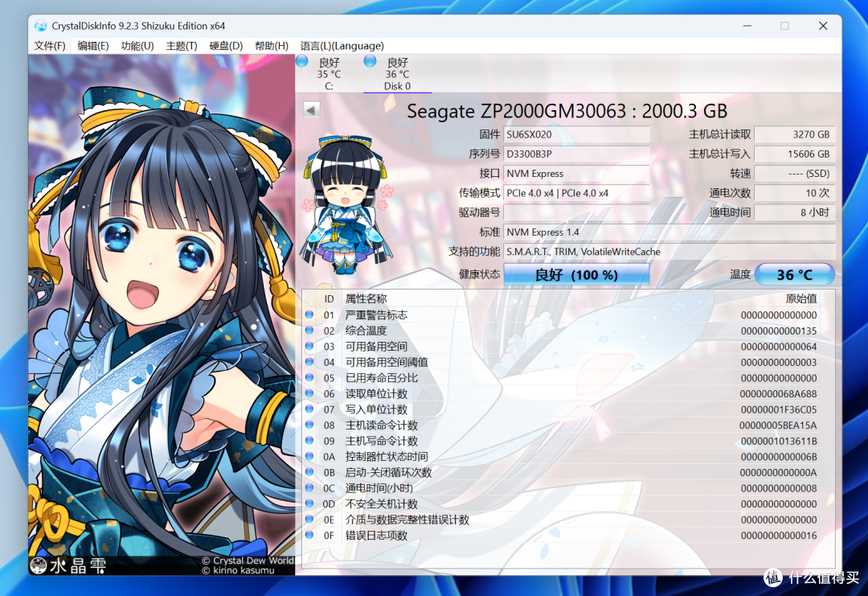868x596 pixels.
Task: Select attribute row 05 已用寿命百分比
Action: point(561,378)
